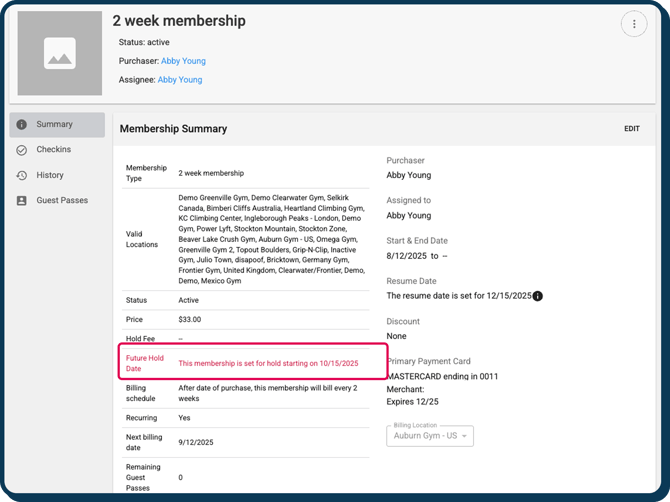
Task: Click the Checkins checkmark circle icon
Action: tap(22, 150)
